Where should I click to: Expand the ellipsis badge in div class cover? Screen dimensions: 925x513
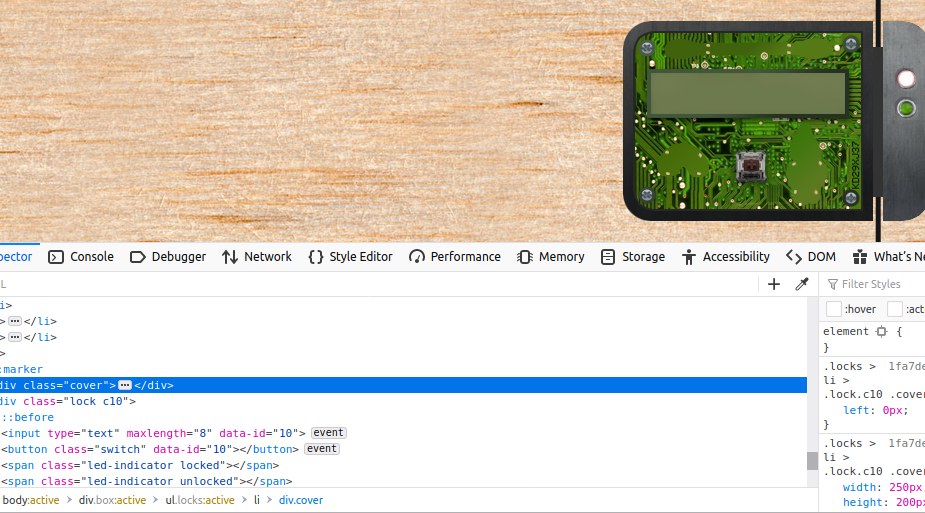click(x=124, y=385)
